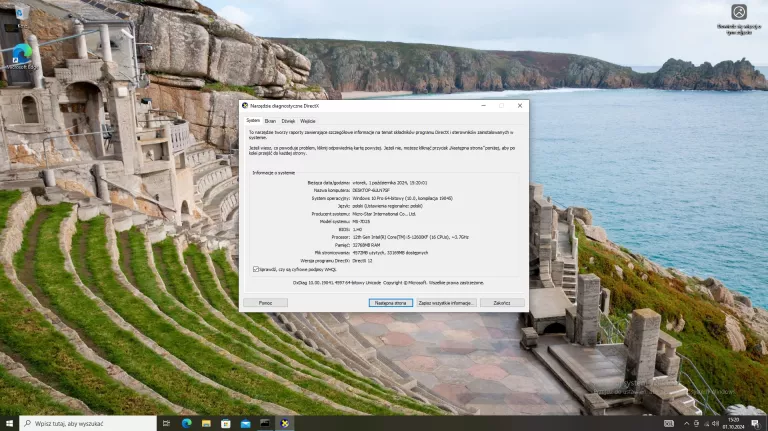Select the DirectX 12 version value
768x431 pixels.
coord(362,261)
